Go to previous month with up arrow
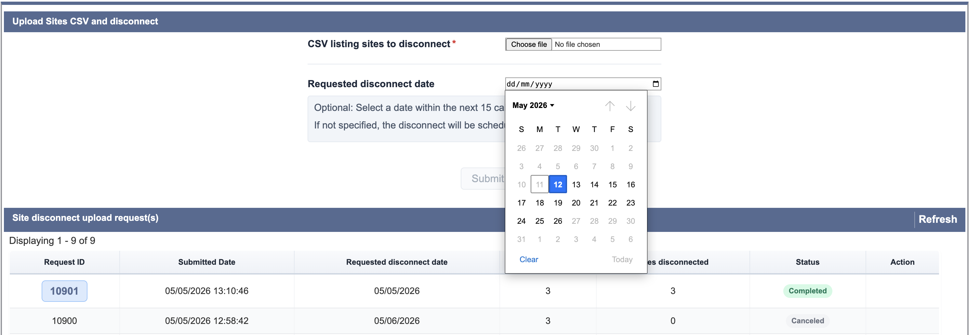 [610, 106]
